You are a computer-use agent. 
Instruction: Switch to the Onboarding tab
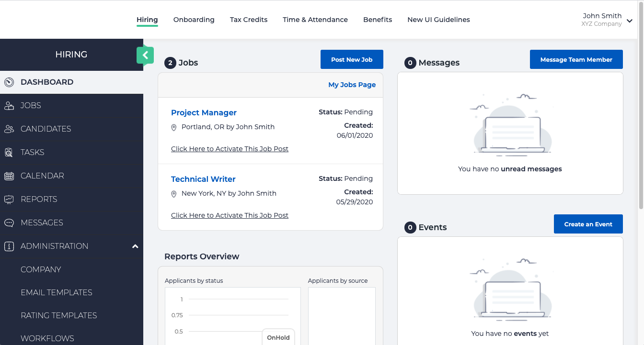pos(194,20)
